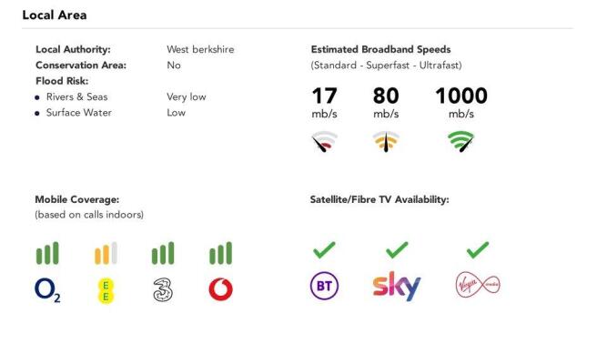This screenshot has width=597, height=364.
Task: Click the 1000 mb/s ultrafast speed value
Action: tap(461, 103)
